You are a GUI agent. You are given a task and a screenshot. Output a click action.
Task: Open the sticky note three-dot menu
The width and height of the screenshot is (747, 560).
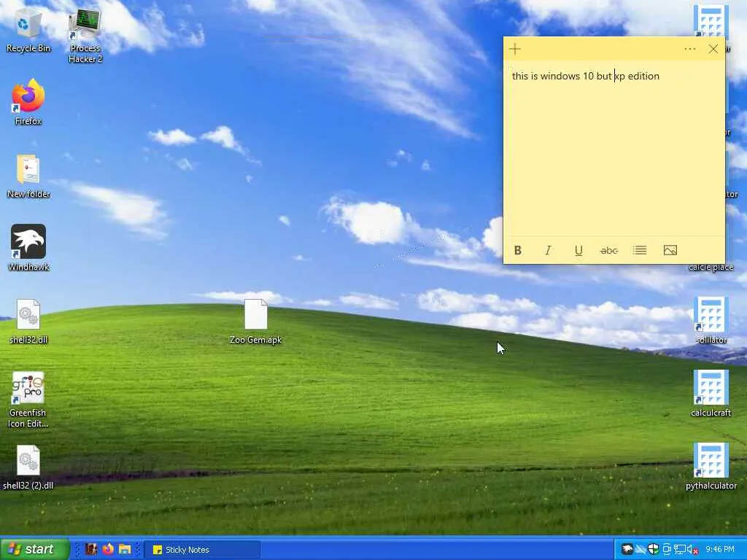point(690,49)
